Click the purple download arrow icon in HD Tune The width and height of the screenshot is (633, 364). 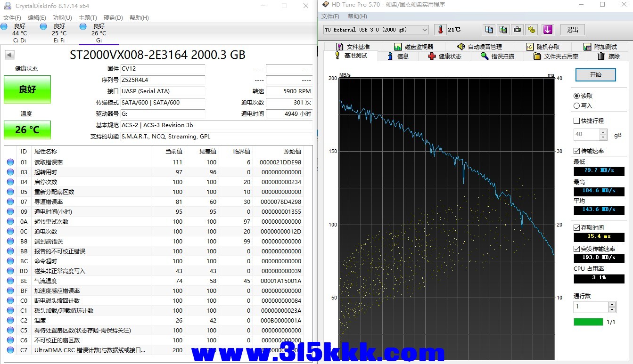[548, 29]
